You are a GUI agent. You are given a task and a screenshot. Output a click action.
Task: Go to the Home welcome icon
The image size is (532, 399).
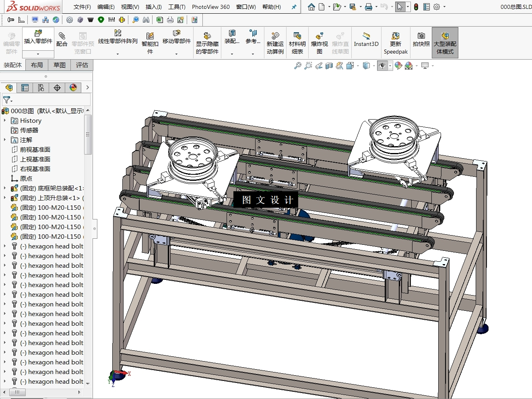coord(311,7)
